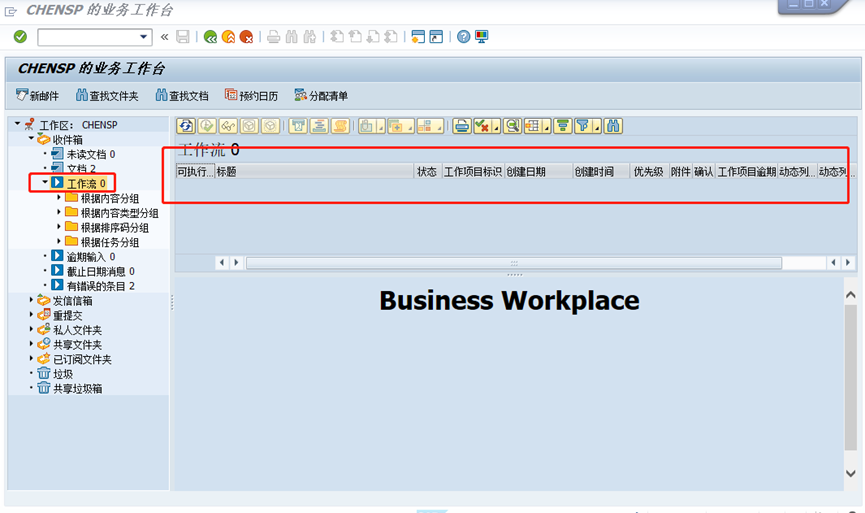Image resolution: width=865 pixels, height=513 pixels.
Task: Expand the 重提交 resubmission folder
Action: 31,315
